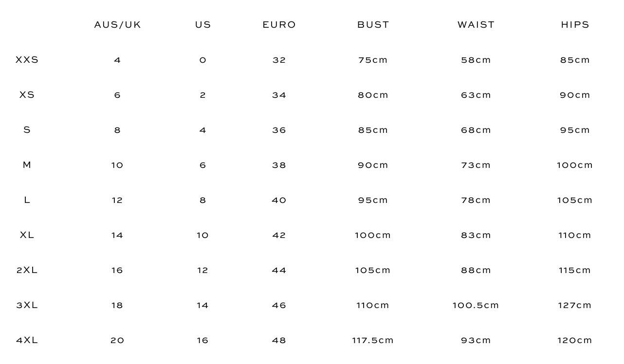Viewport: 624px width, 364px height.
Task: Click the BUST column header
Action: click(x=373, y=25)
